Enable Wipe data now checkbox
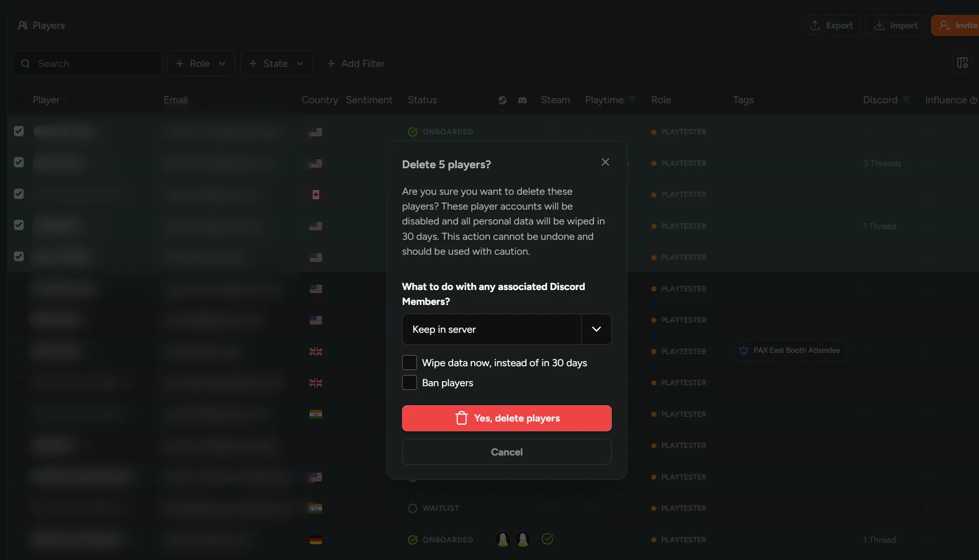 [x=409, y=362]
